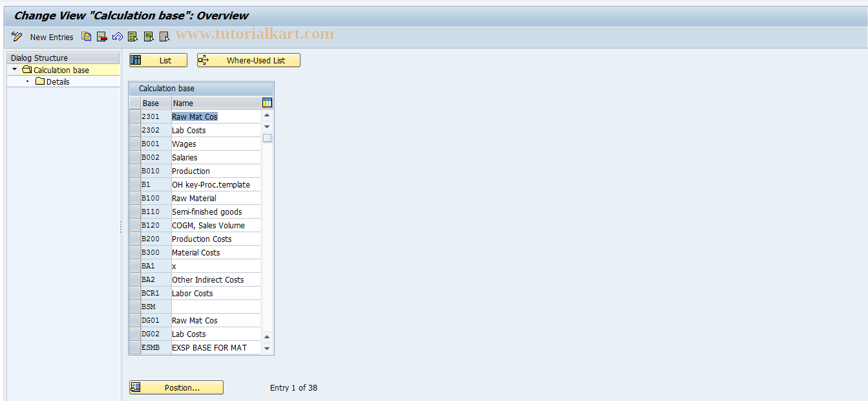Click Name field 'EXSP BASE FOR MAT'
Viewport: 868px width, 401px height.
pos(216,347)
